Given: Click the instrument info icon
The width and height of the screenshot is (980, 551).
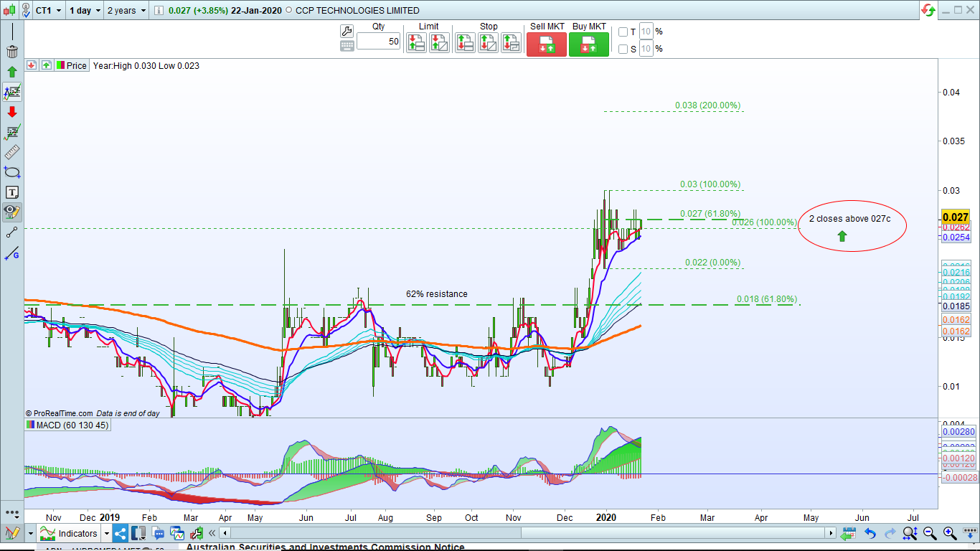Looking at the screenshot, I should [x=159, y=11].
